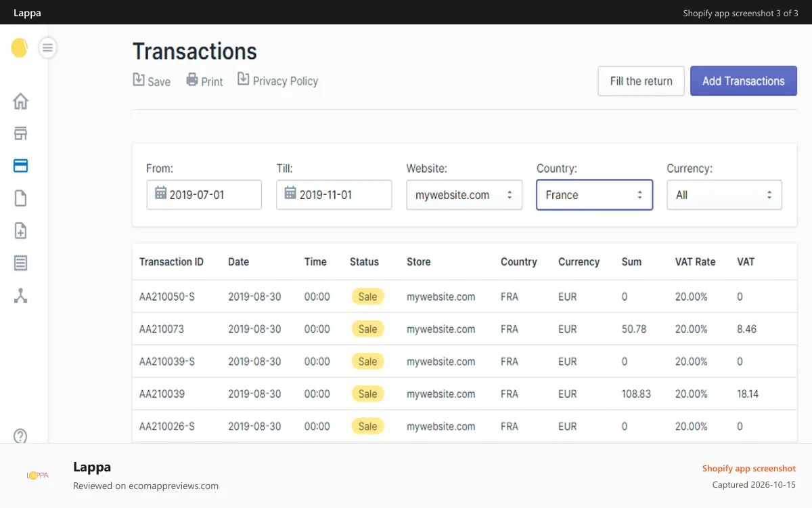The height and width of the screenshot is (508, 812).
Task: Select transaction AA210073
Action: click(162, 329)
